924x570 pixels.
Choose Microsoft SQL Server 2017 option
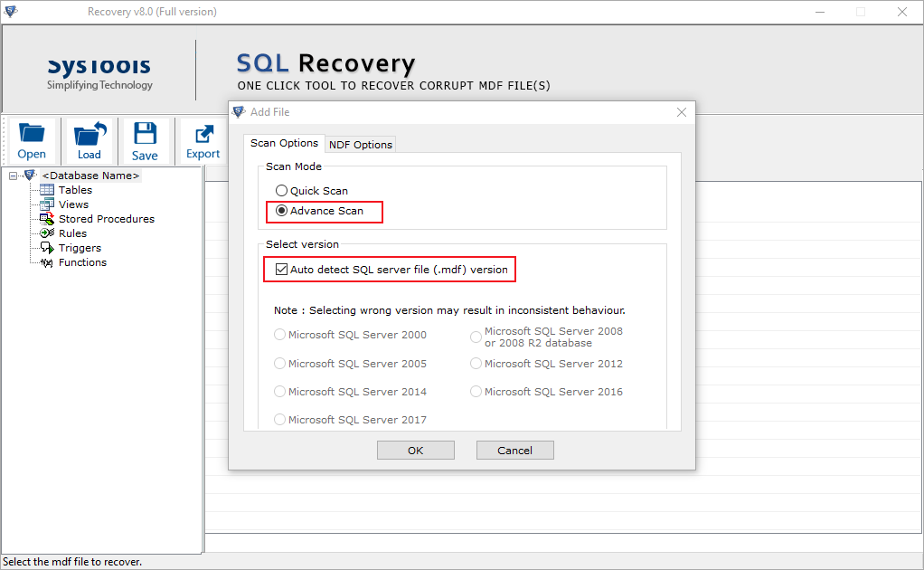[x=280, y=419]
